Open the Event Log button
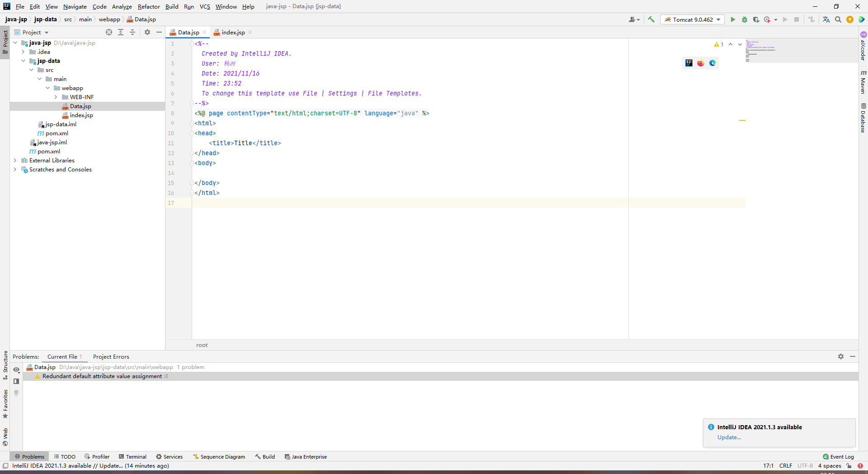This screenshot has width=868, height=474. point(839,457)
